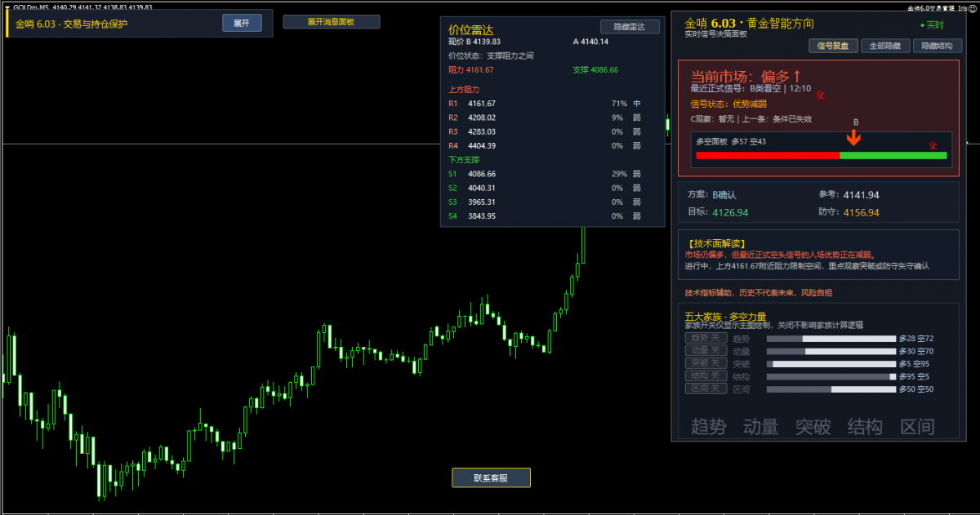The width and height of the screenshot is (980, 515).
Task: Click the 71% strength value in R1 row
Action: [x=619, y=104]
